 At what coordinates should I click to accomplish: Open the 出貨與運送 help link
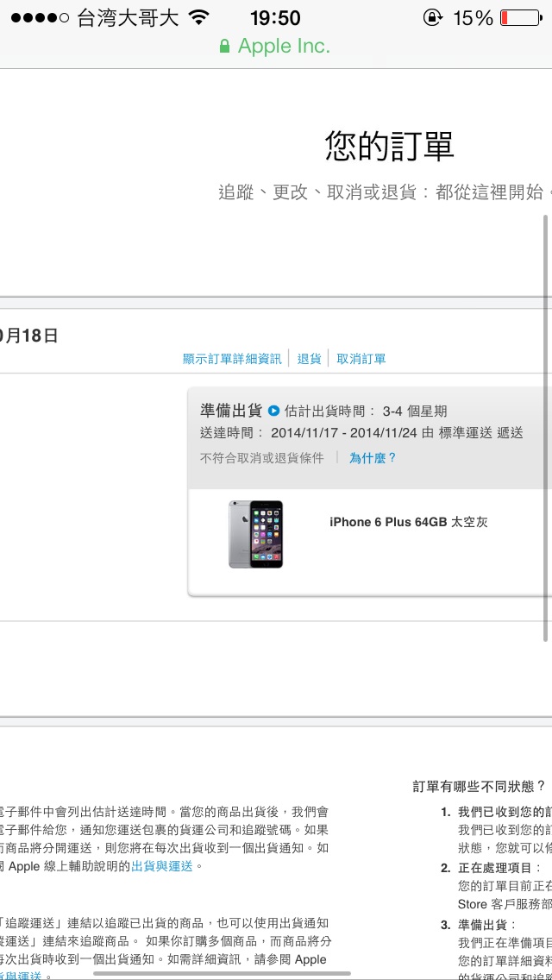tap(162, 866)
